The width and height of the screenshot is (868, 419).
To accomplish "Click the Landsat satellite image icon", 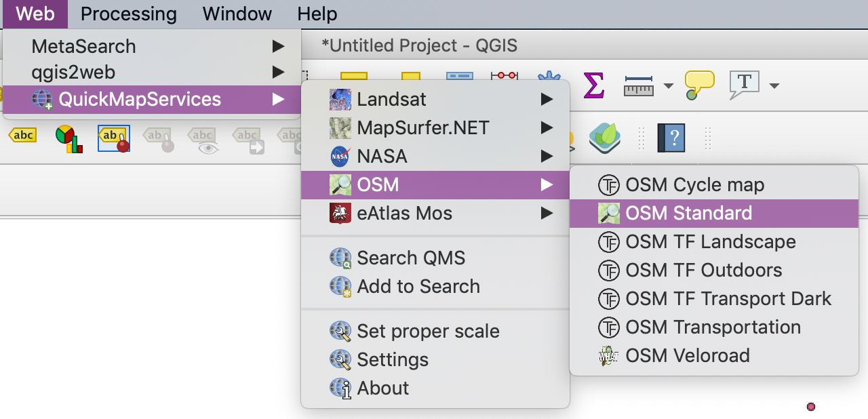I will coord(340,100).
